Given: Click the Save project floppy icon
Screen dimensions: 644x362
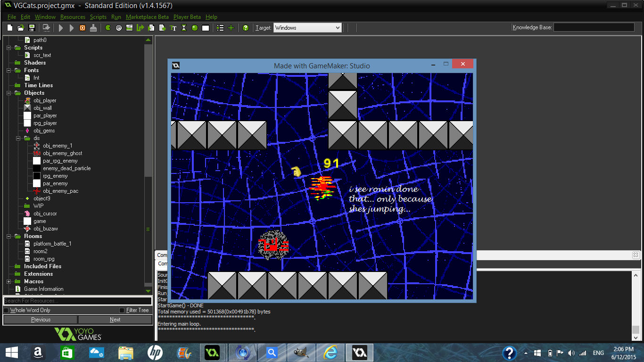Looking at the screenshot, I should [32, 28].
